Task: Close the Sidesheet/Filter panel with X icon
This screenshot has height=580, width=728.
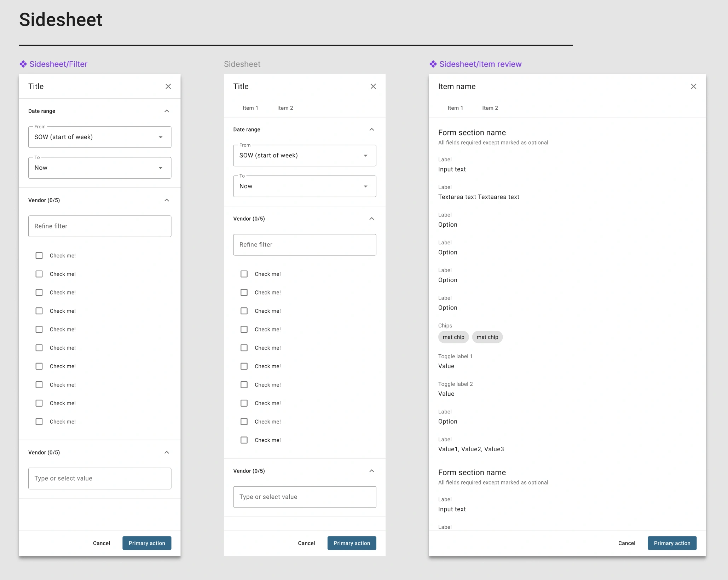Action: 168,86
